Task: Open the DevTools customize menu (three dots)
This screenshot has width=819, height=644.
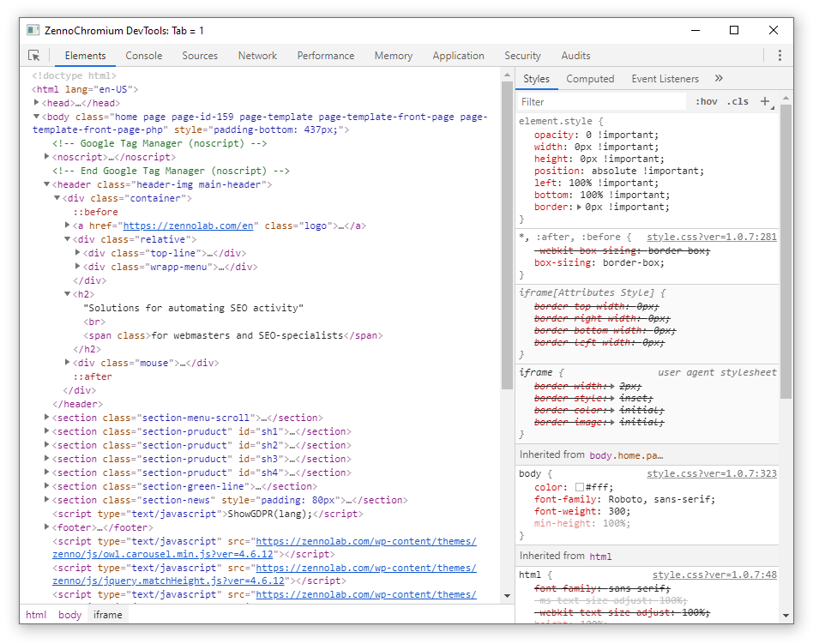Action: 780,55
